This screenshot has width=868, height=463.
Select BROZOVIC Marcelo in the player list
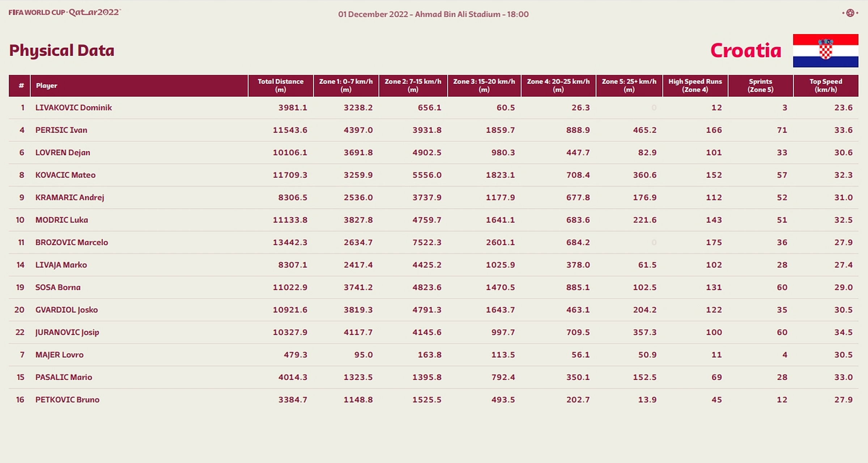click(72, 242)
